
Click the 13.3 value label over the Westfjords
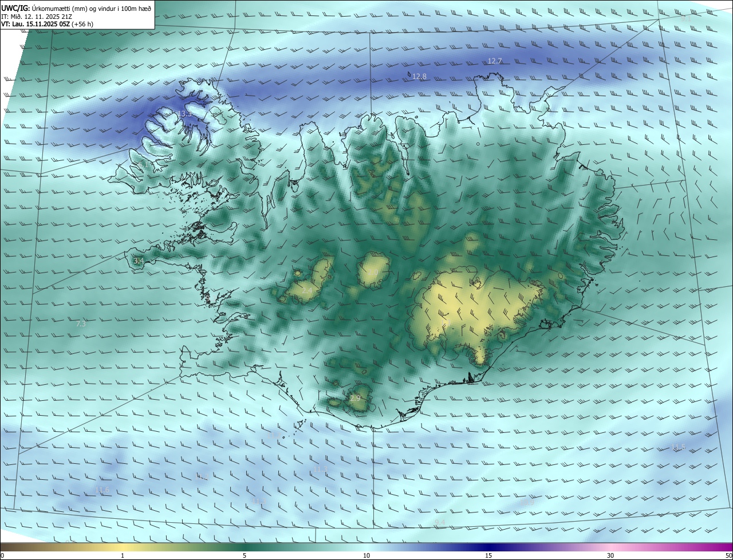(184, 114)
